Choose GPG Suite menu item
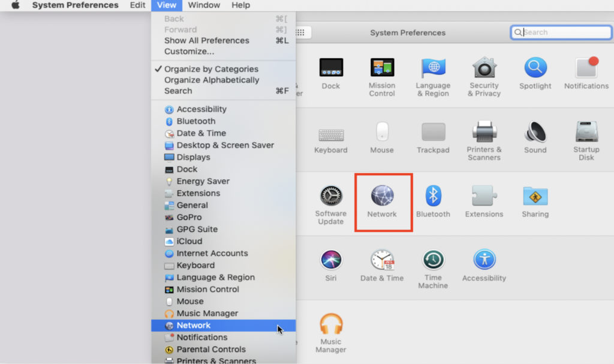The width and height of the screenshot is (614, 364). click(x=224, y=230)
